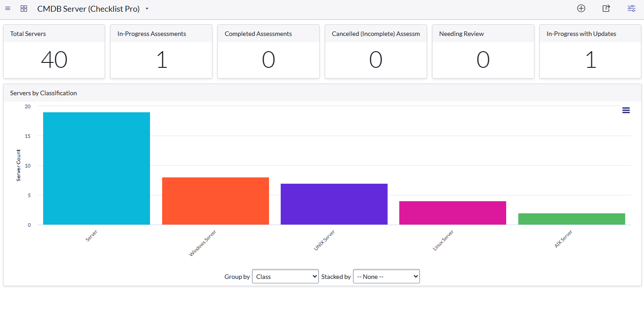Click the plus icon to add a widget
Image resolution: width=644 pixels, height=309 pixels.
point(581,8)
